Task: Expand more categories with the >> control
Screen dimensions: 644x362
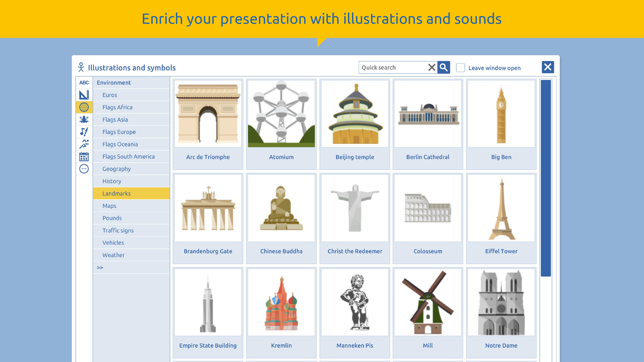Action: [x=100, y=267]
